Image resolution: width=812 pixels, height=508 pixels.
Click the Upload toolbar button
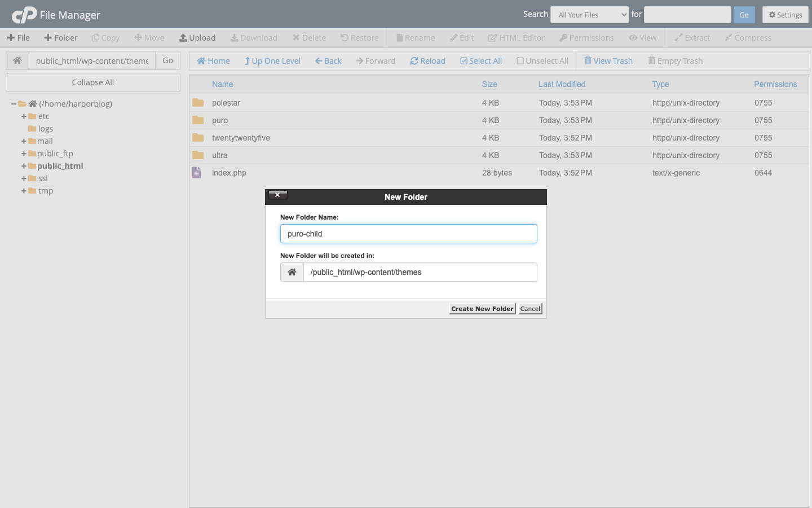(197, 38)
